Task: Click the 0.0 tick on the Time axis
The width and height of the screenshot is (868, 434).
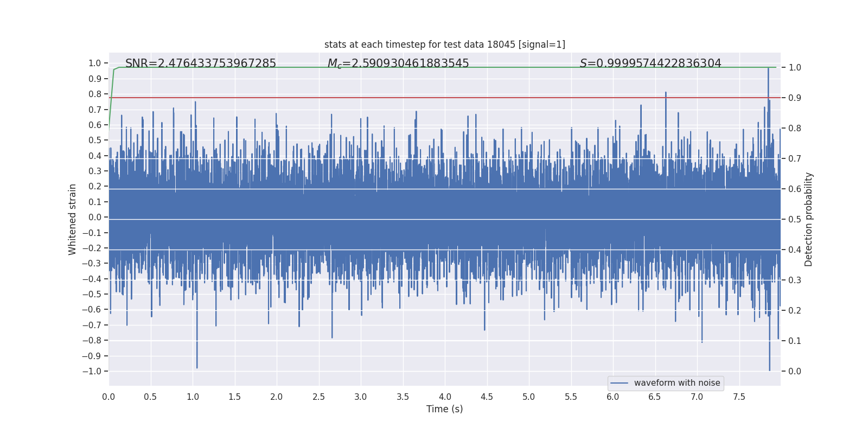Action: (108, 397)
